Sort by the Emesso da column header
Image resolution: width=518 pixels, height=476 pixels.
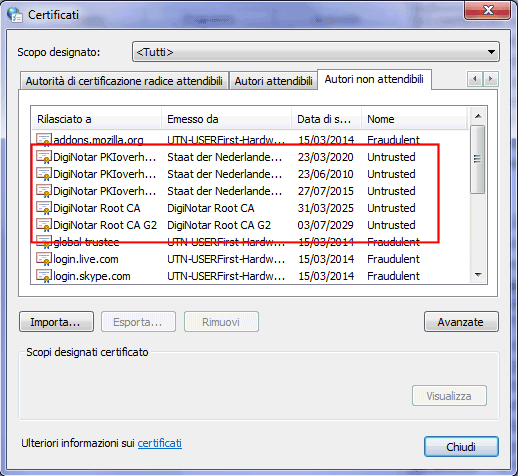(x=226, y=119)
